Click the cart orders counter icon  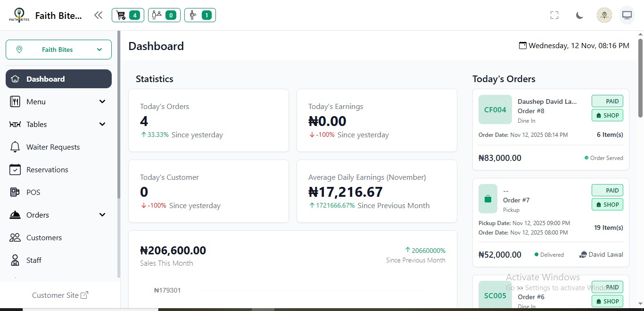point(127,15)
